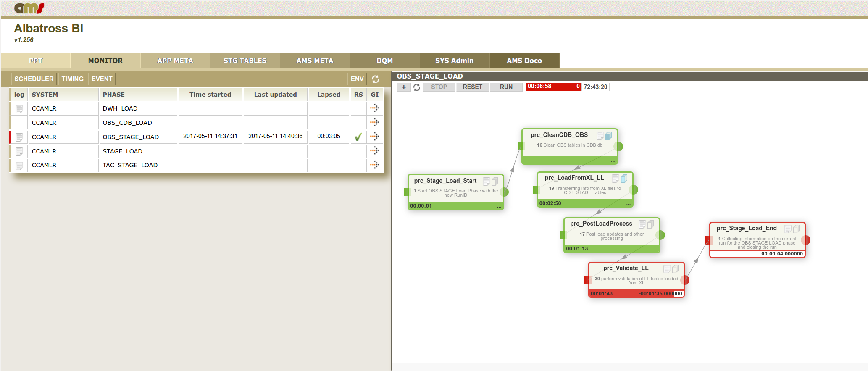868x371 pixels.
Task: Expand the prc_PostLoadProcess node ellipsis
Action: tap(655, 249)
